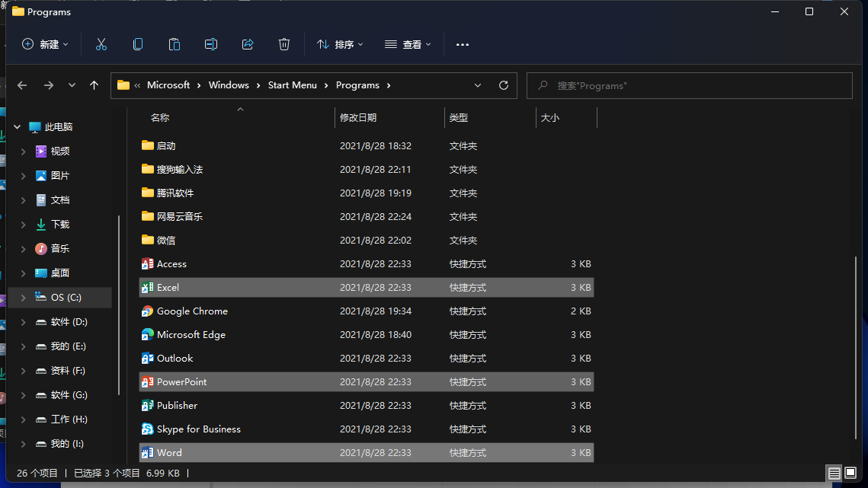Screen dimensions: 868x488
Task: Go forward with the right arrow
Action: click(49, 85)
